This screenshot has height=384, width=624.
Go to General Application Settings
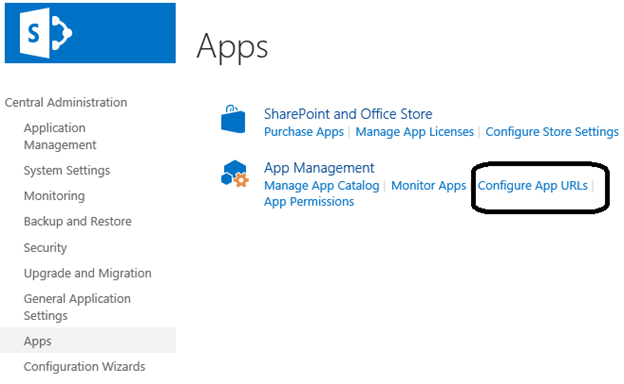(77, 307)
